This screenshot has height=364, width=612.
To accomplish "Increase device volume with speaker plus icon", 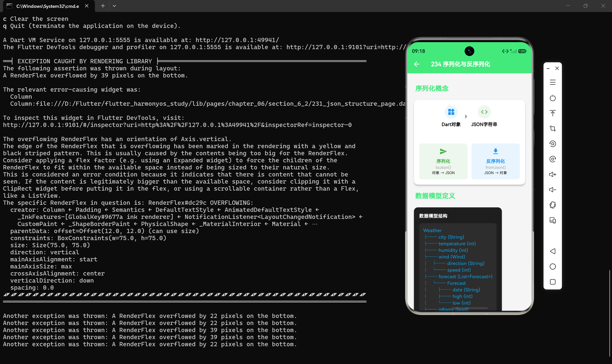I will pos(552,174).
